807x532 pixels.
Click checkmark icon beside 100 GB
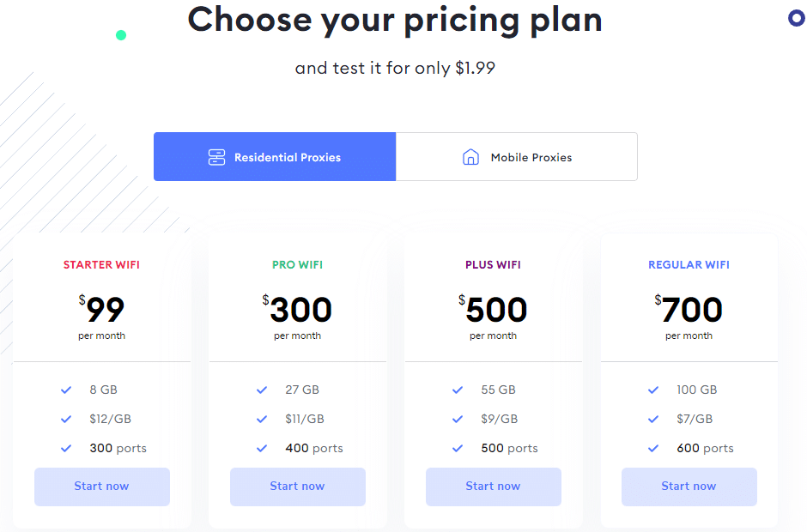(x=653, y=390)
